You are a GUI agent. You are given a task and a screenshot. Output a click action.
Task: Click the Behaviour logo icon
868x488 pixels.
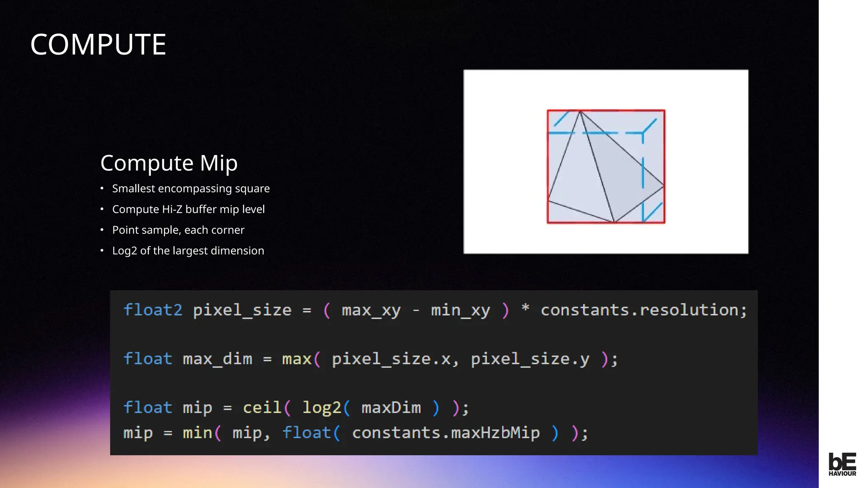tap(842, 464)
